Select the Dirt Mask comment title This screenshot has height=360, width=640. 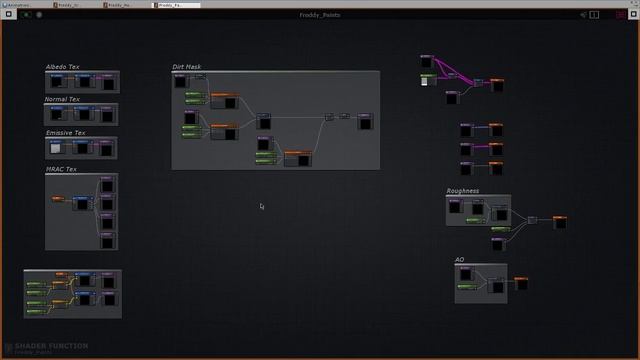pyautogui.click(x=187, y=67)
